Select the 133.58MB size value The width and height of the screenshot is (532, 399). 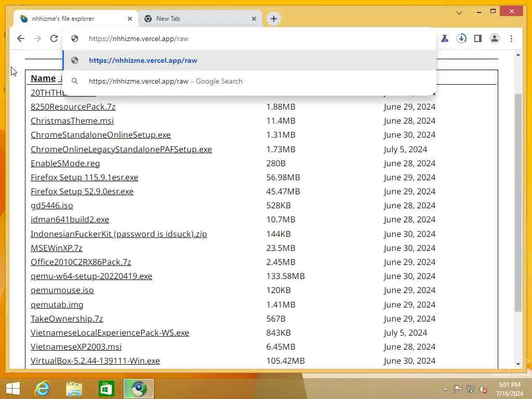pos(285,276)
